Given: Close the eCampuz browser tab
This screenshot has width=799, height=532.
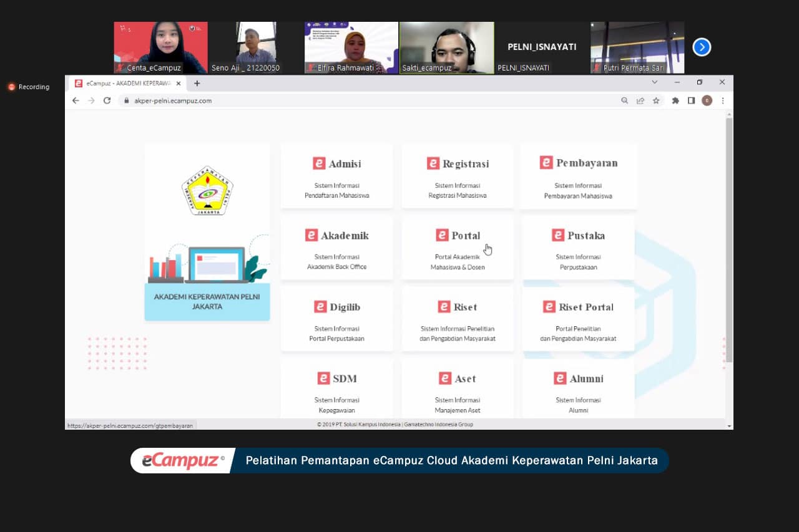Looking at the screenshot, I should click(x=179, y=83).
